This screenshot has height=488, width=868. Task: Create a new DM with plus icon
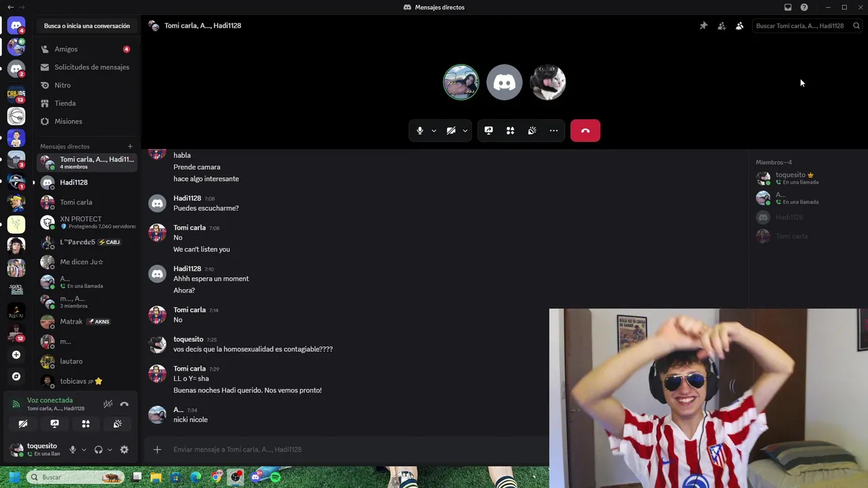click(130, 146)
